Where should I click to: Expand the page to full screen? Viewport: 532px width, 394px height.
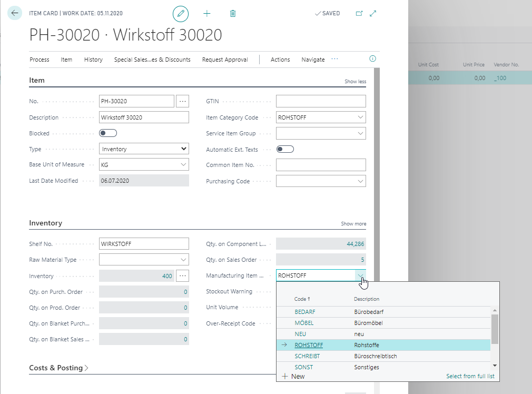coord(373,14)
